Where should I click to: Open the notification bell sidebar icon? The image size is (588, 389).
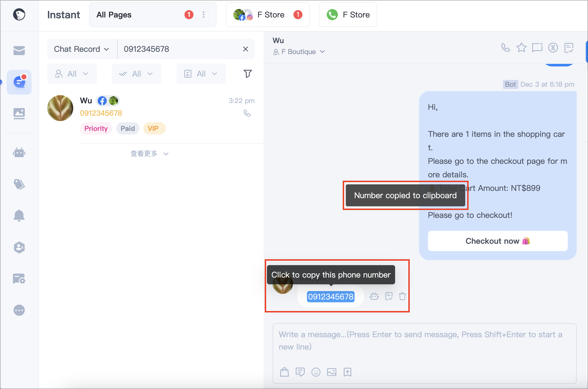pyautogui.click(x=19, y=216)
